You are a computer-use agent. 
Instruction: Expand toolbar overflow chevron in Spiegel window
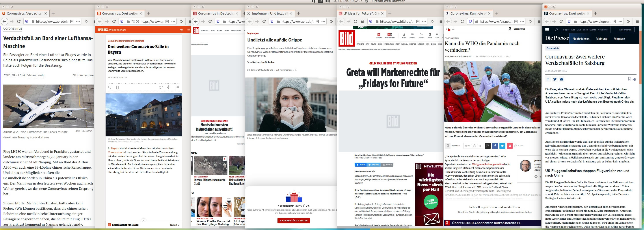181,22
